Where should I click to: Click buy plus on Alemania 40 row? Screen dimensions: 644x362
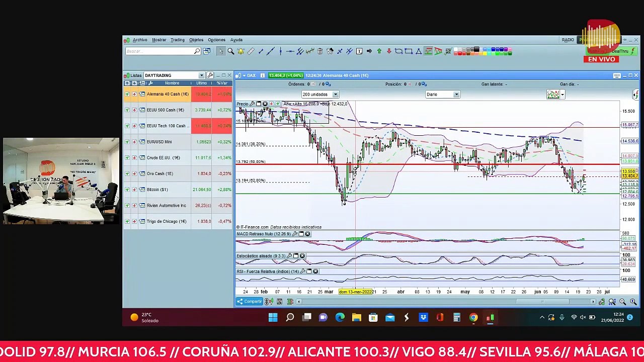tap(127, 94)
